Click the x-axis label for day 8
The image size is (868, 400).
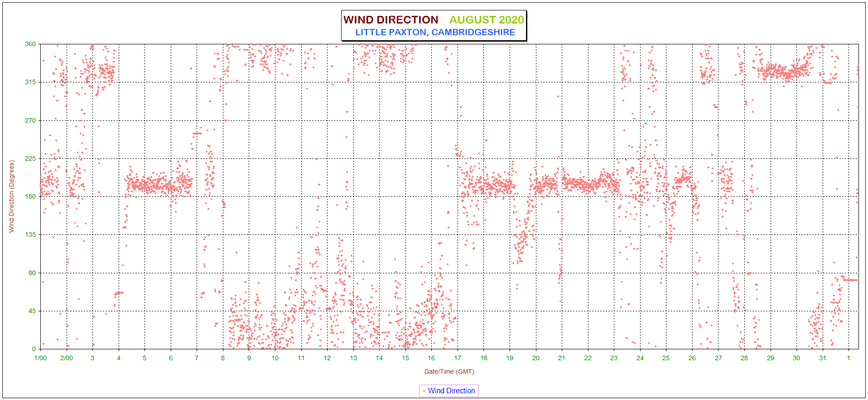coord(223,358)
